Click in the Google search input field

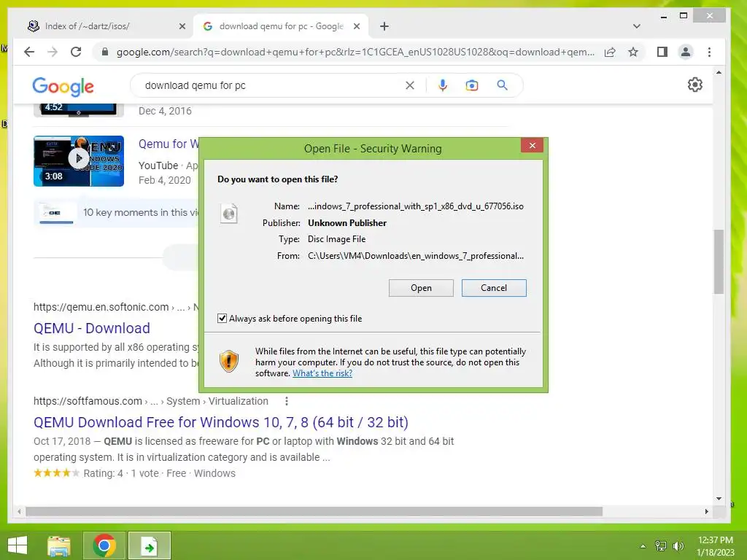coord(271,85)
